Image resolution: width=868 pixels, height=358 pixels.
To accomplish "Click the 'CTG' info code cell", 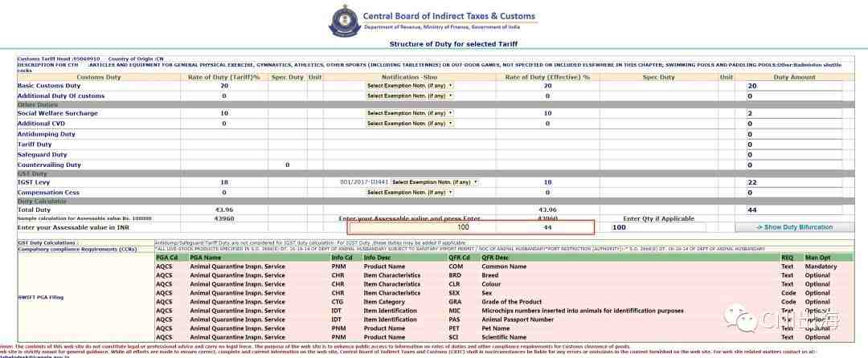I will tap(337, 302).
